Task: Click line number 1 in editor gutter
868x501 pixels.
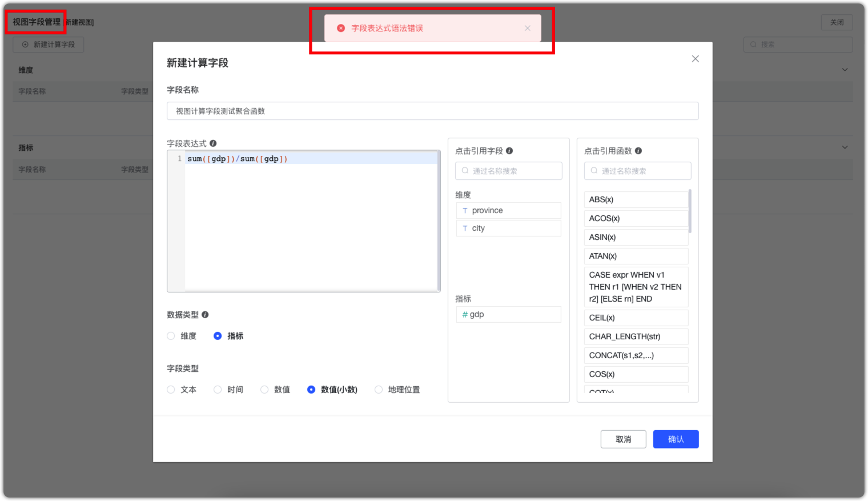Action: coord(179,159)
